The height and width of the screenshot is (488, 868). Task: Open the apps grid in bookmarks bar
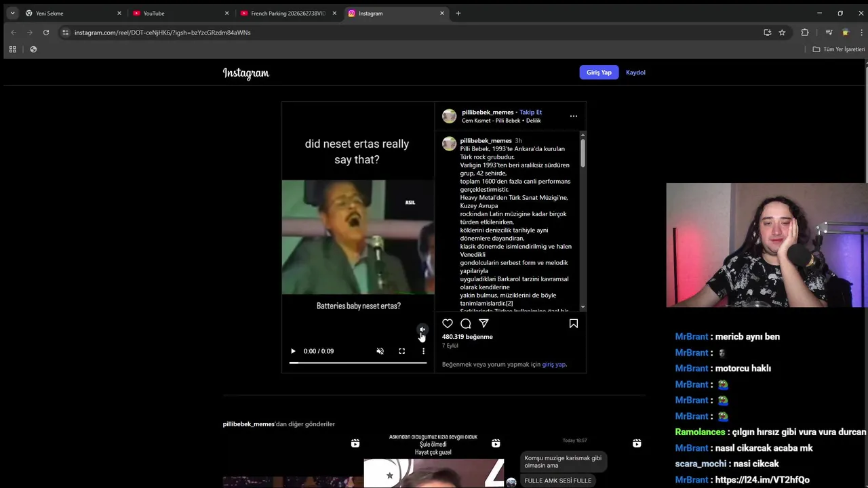(12, 49)
